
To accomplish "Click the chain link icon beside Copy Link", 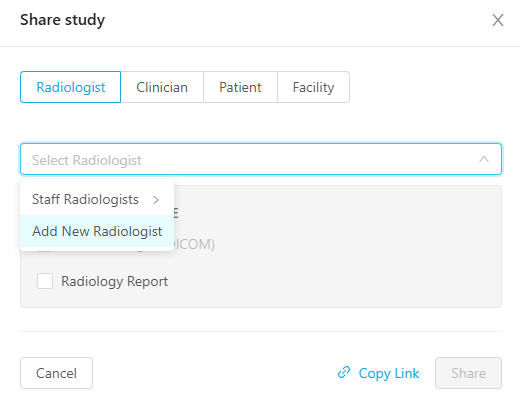I will [x=344, y=372].
